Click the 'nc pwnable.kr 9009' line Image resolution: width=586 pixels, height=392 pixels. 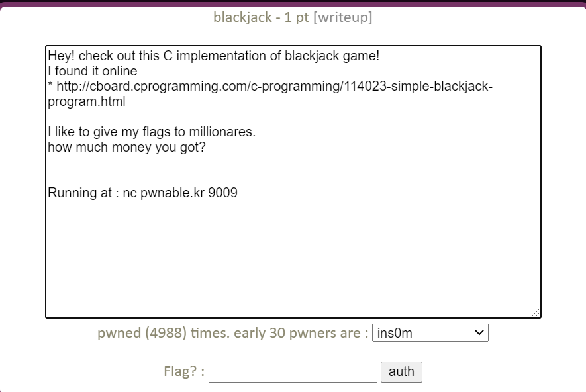[143, 193]
